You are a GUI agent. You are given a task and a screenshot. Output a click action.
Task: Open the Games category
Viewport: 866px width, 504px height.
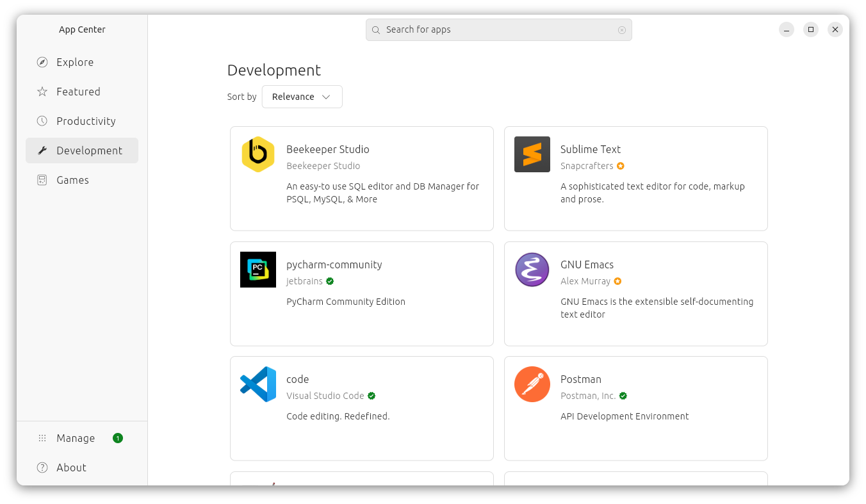click(82, 180)
